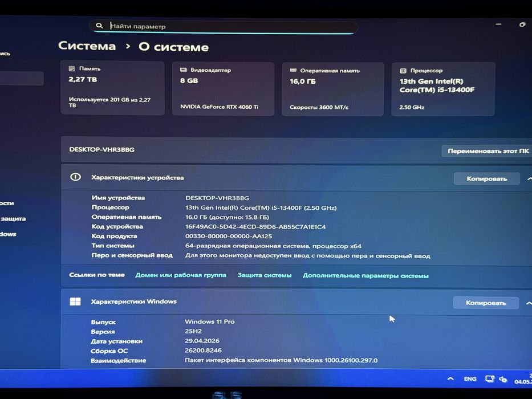Click the RAM icon in Оперативная память card
The height and width of the screenshot is (399, 532).
coord(293,70)
